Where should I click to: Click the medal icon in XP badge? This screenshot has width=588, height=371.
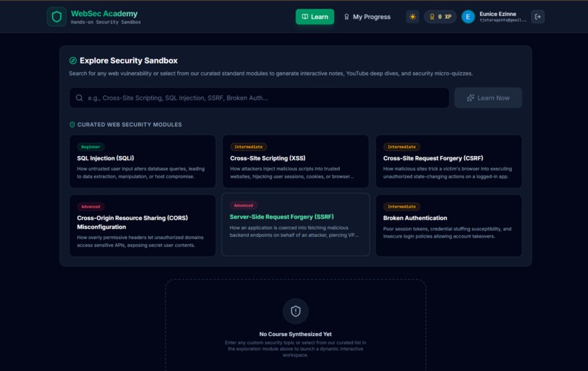pos(432,17)
